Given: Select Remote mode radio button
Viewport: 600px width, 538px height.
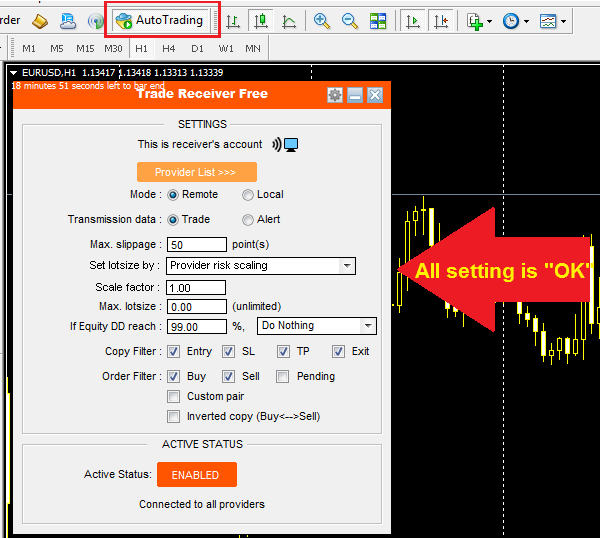Looking at the screenshot, I should pyautogui.click(x=173, y=195).
